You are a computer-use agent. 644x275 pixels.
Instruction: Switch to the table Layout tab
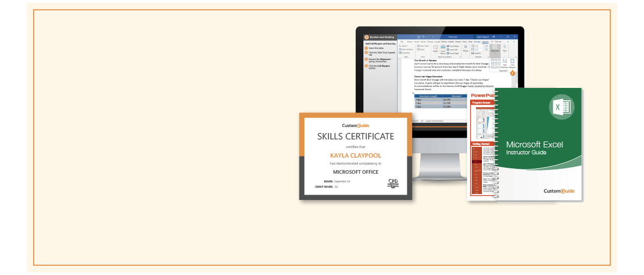pos(485,41)
